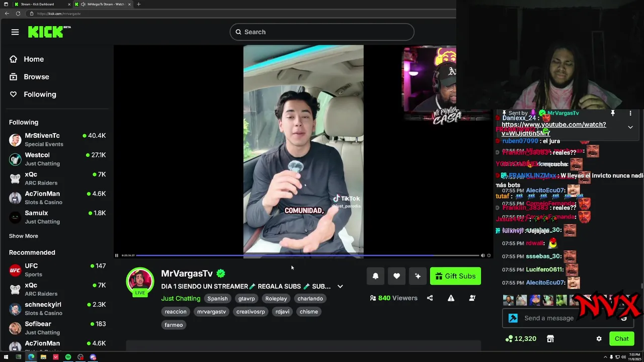Open the Just Chatting category link
The height and width of the screenshot is (362, 644).
(181, 299)
